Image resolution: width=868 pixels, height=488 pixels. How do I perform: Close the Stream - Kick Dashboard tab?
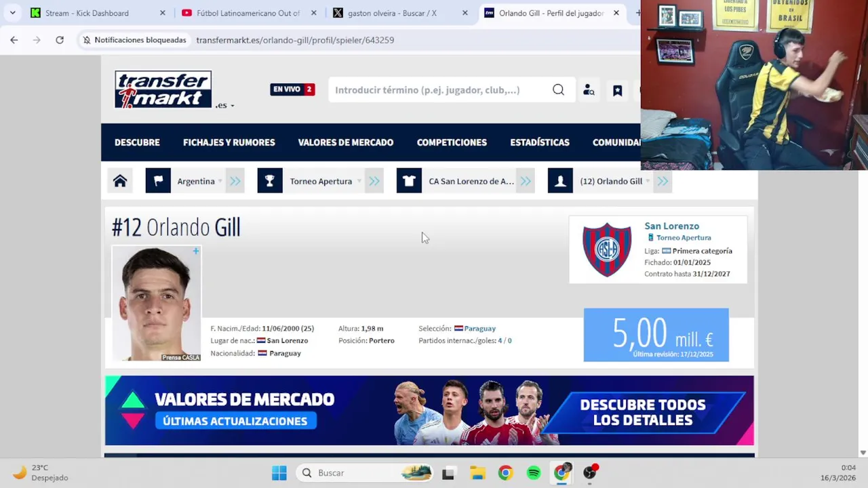coord(162,13)
